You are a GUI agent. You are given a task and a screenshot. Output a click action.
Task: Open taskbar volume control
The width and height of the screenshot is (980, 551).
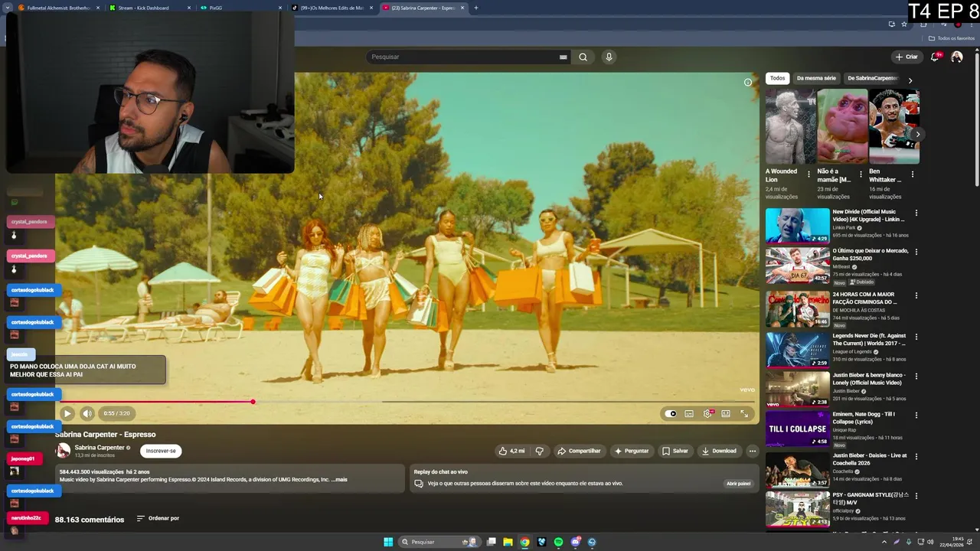pyautogui.click(x=930, y=542)
